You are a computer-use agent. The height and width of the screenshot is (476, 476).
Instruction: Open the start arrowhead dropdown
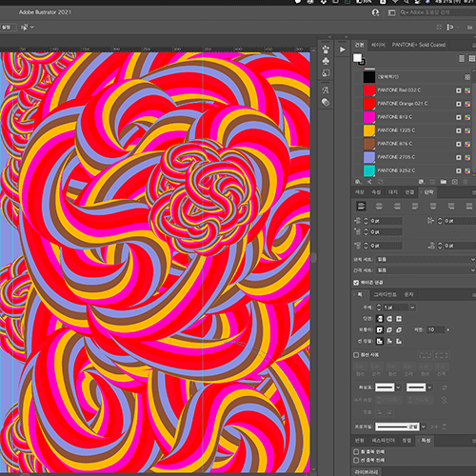coord(398,387)
